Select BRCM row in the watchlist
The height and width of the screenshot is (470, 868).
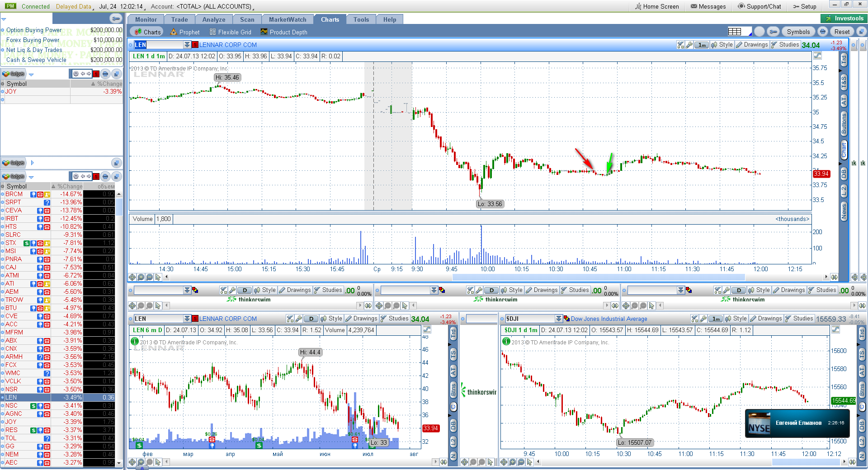[x=57, y=194]
